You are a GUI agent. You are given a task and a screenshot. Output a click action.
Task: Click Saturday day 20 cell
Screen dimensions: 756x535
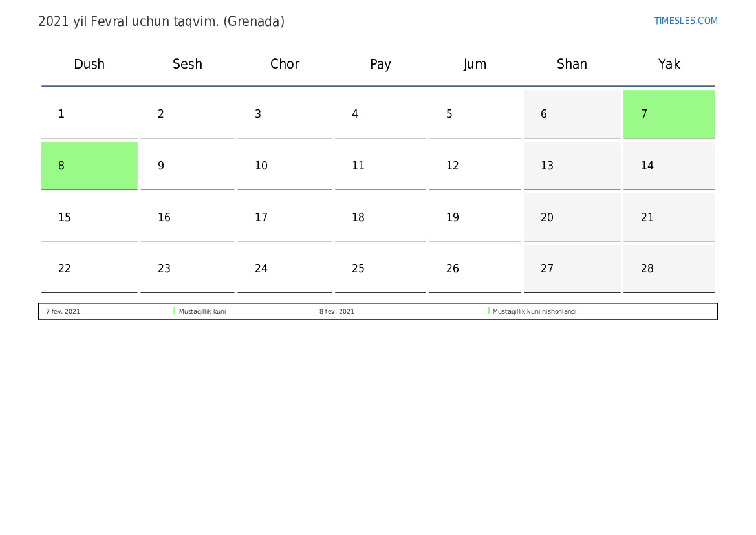pyautogui.click(x=572, y=217)
